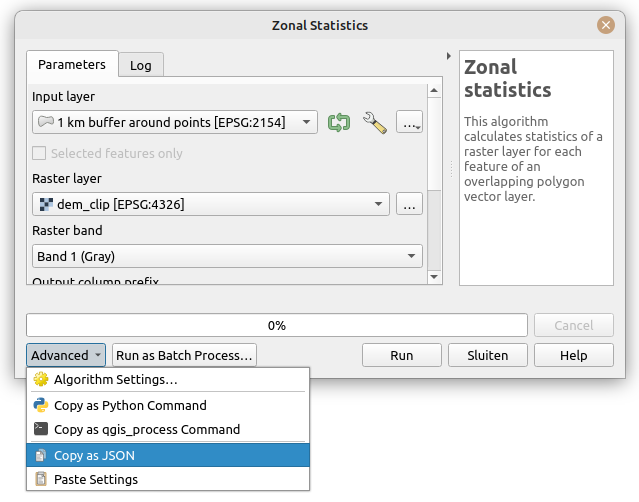Click the 0% progress bar
Viewport: 639px width, 502px height.
pos(276,325)
